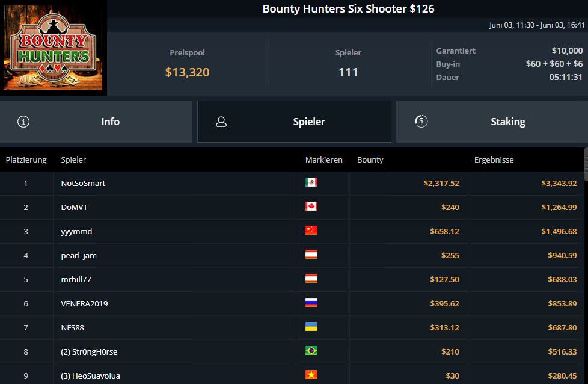Click the person icon on Spieler tab
The height and width of the screenshot is (384, 588).
coord(221,122)
